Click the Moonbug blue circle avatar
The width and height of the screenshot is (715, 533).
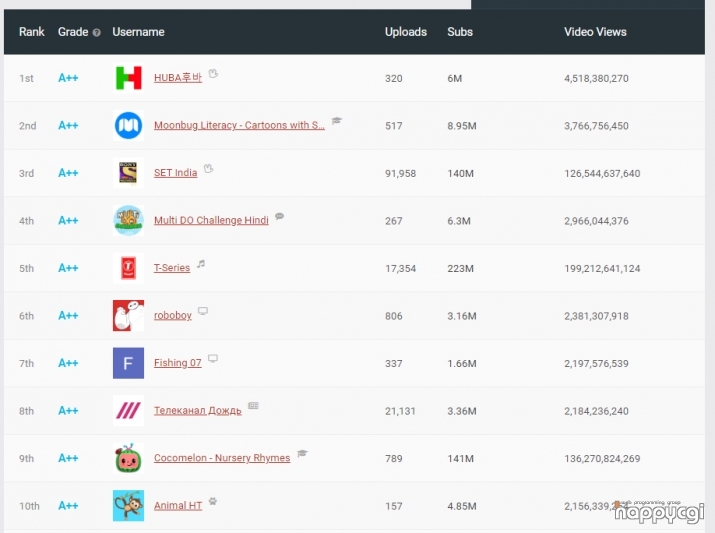click(129, 125)
